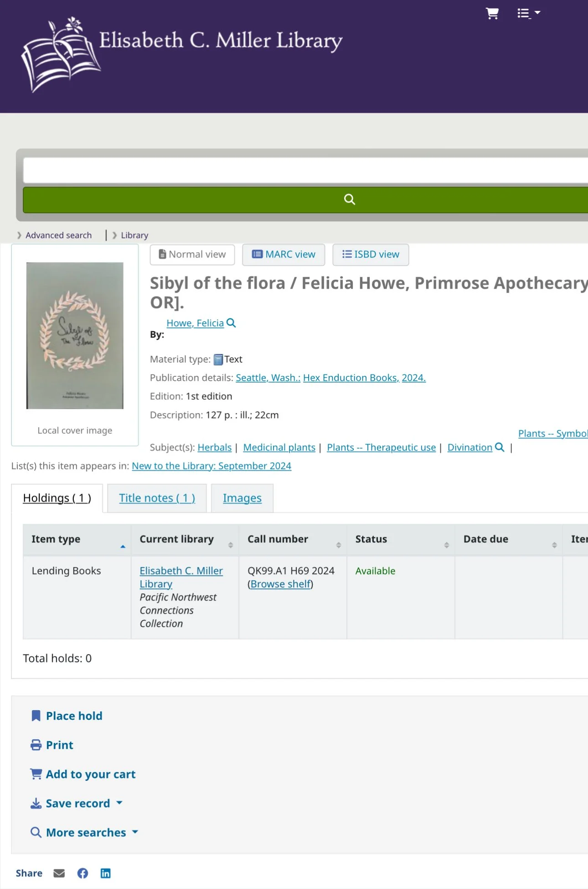Viewport: 588px width, 889px height.
Task: Expand the More searches dropdown
Action: (x=84, y=832)
